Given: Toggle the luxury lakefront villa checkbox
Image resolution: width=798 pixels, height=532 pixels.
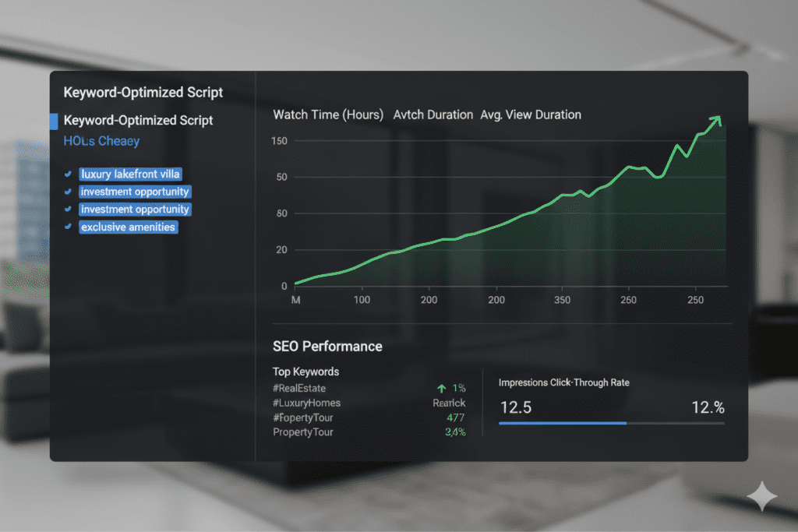Looking at the screenshot, I should 69,174.
